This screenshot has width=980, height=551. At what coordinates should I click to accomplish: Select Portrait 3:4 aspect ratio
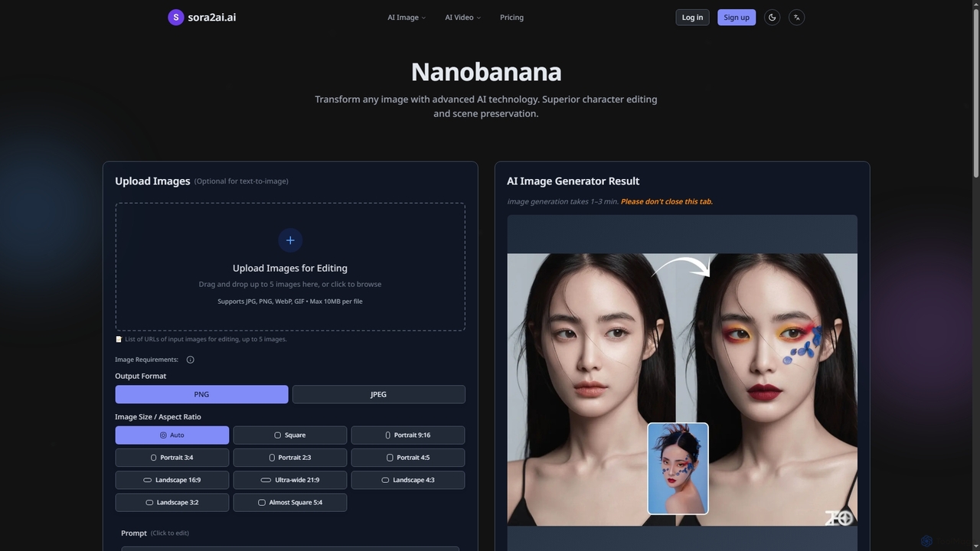pyautogui.click(x=172, y=458)
